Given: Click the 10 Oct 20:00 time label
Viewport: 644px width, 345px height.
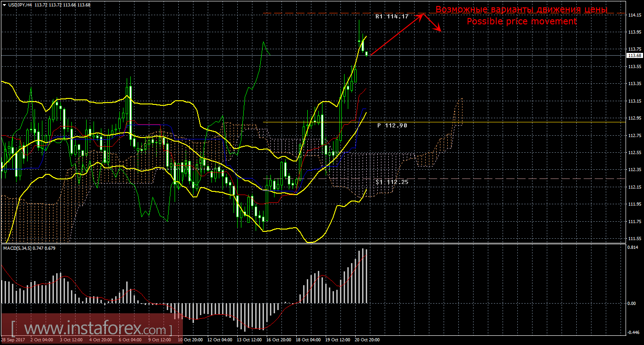Looking at the screenshot, I should 190,340.
